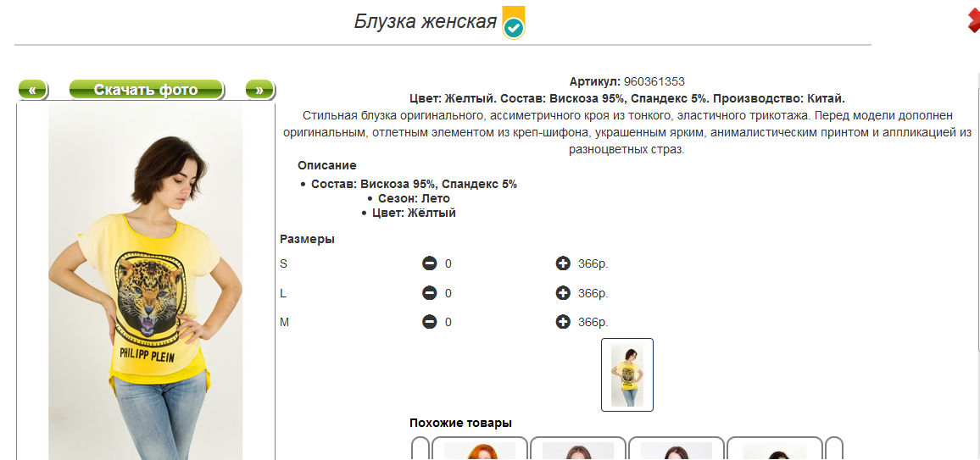
Task: Open the fourth similar product card
Action: (775, 450)
